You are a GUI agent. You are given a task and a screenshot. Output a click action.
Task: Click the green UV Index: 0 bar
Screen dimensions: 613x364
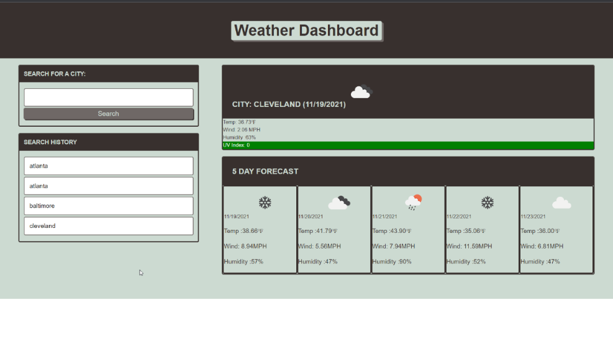[x=407, y=144]
